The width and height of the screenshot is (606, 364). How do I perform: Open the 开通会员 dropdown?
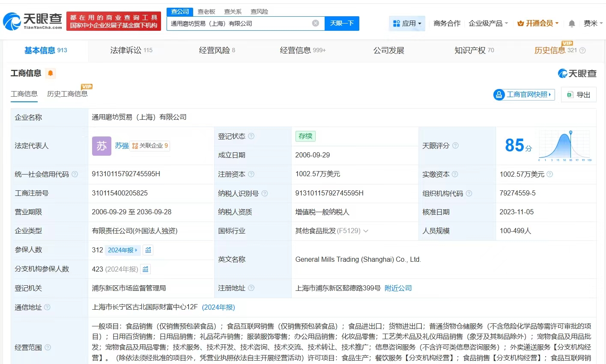point(538,24)
